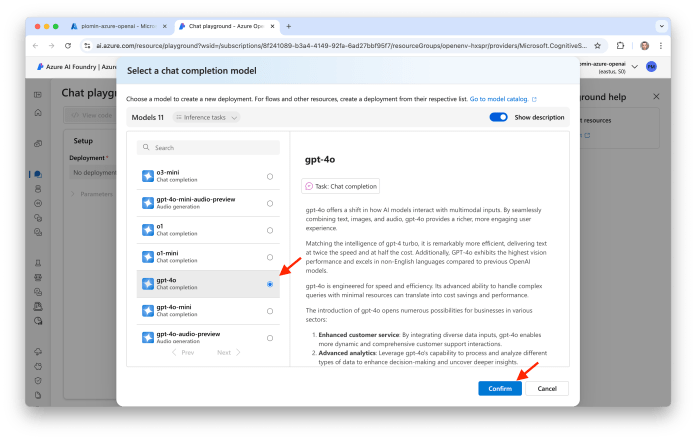
Task: Click the o1 model icon
Action: (148, 230)
